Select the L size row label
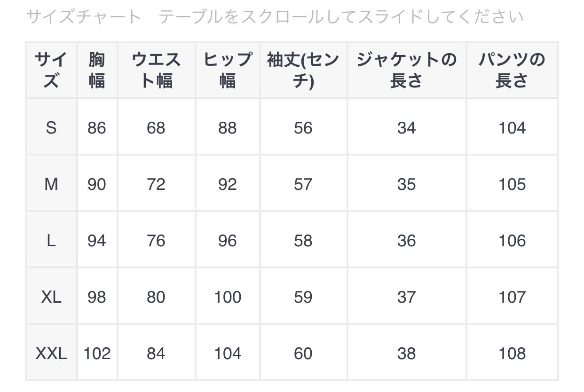 (51, 241)
